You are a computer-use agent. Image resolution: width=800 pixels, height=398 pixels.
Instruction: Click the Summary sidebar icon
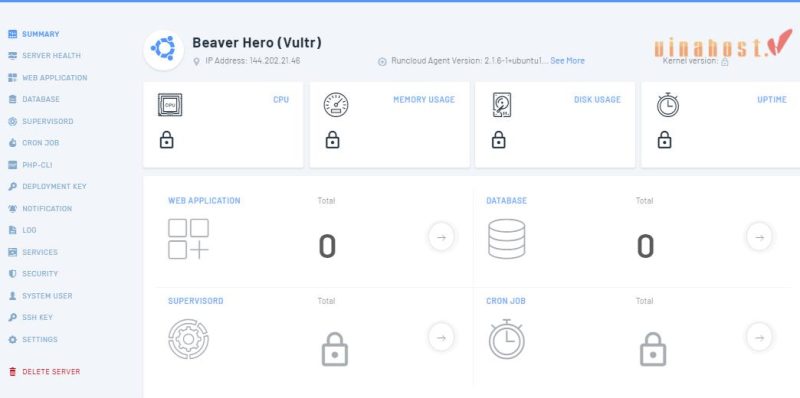point(13,34)
